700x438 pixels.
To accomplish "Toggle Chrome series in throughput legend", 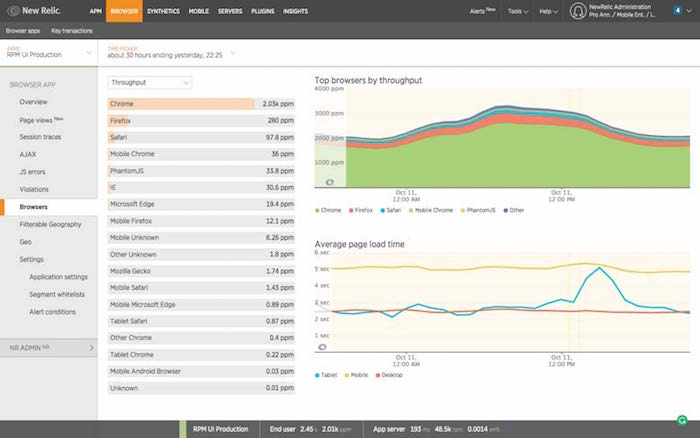I will point(328,210).
